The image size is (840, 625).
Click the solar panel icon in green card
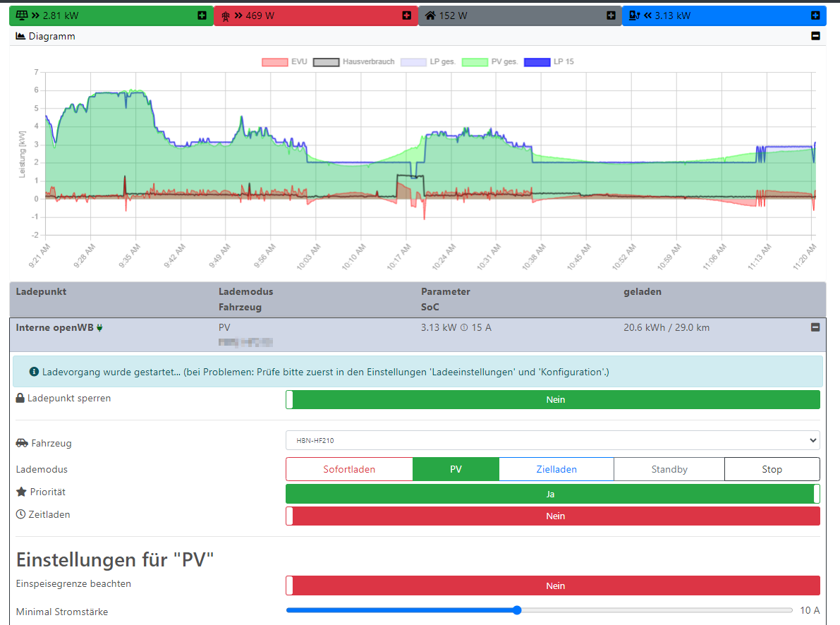(x=20, y=16)
